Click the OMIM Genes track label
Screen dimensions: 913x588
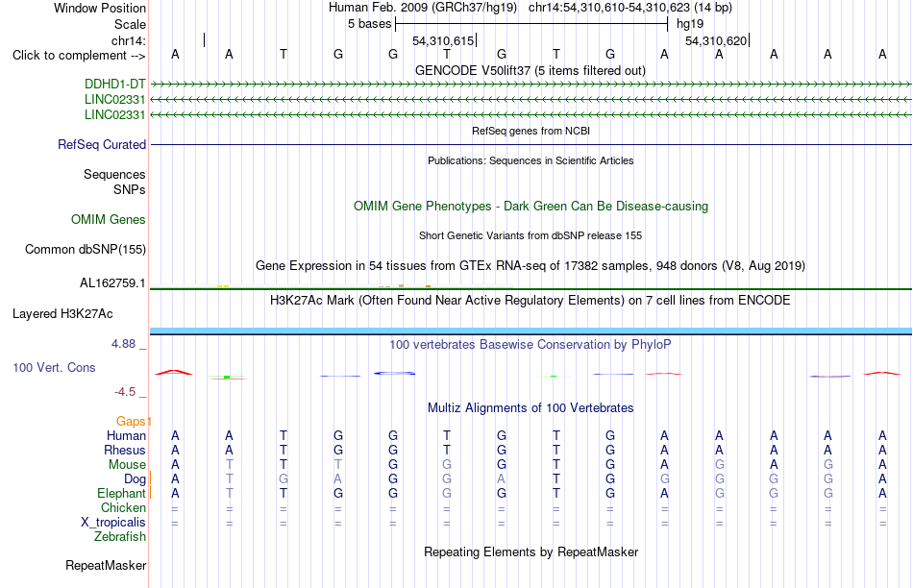click(109, 219)
